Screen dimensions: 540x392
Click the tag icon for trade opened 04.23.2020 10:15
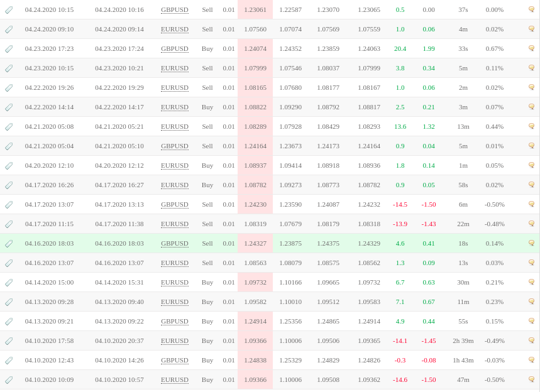pyautogui.click(x=9, y=68)
